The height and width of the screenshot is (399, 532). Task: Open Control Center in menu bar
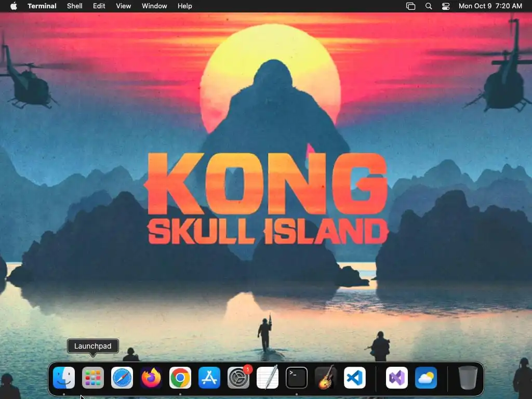point(445,6)
